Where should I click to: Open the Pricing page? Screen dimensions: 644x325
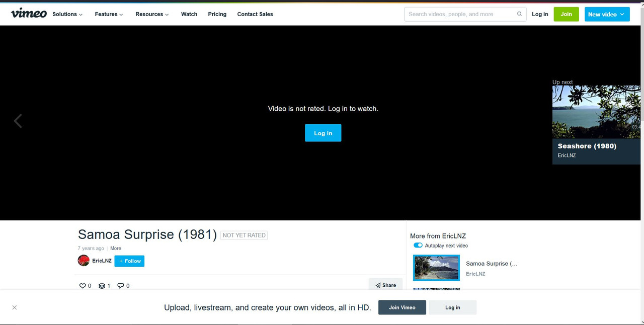point(217,14)
